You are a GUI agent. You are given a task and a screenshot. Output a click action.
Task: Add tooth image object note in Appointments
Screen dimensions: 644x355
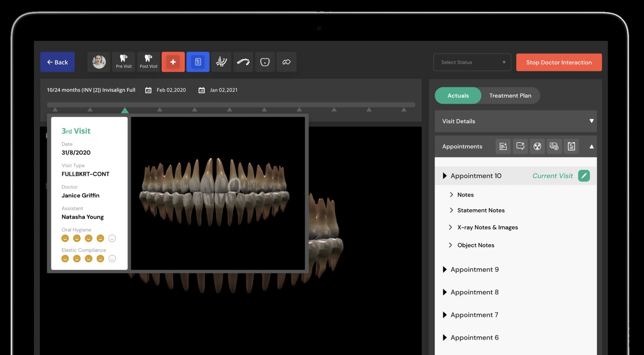(x=554, y=146)
